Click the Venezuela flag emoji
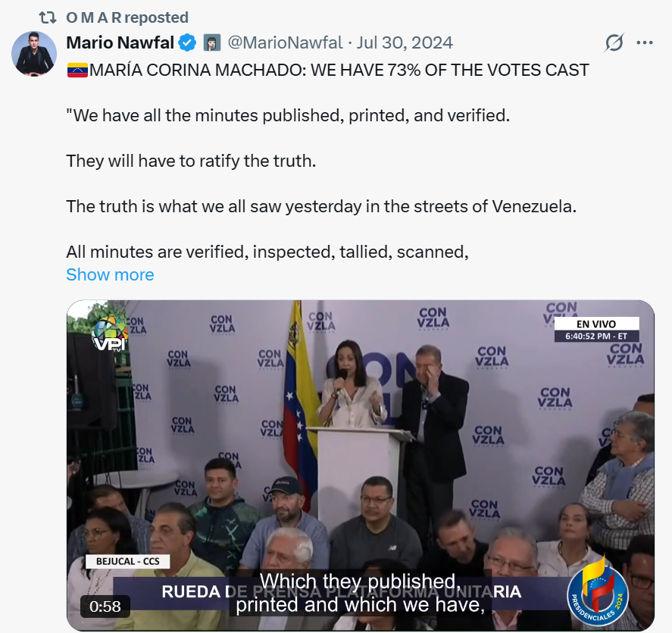This screenshot has width=672, height=633. tap(77, 70)
